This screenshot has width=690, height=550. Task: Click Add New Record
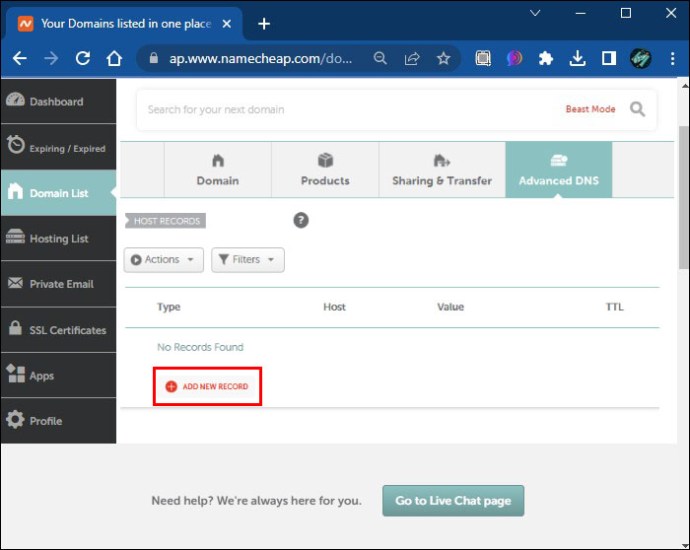click(207, 386)
